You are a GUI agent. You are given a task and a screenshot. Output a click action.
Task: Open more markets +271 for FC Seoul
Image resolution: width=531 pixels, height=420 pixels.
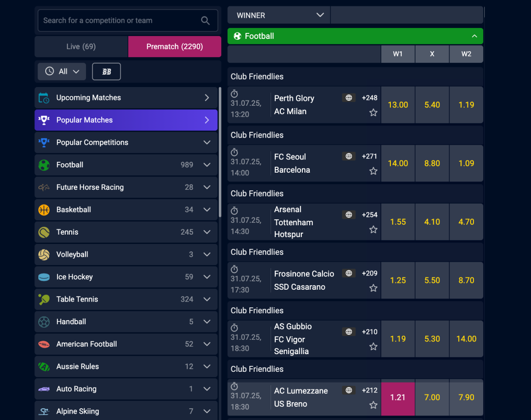coord(369,156)
